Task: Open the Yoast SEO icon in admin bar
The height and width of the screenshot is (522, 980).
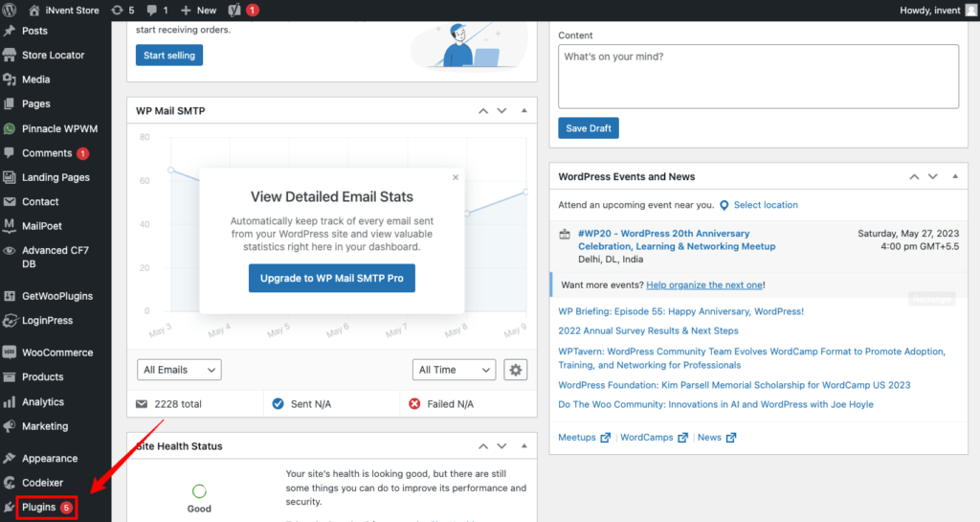Action: (235, 10)
